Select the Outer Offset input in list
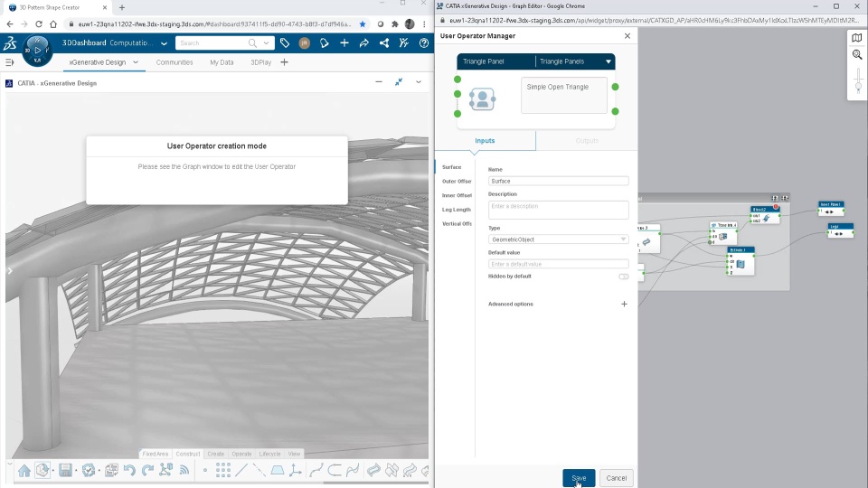 pos(456,182)
